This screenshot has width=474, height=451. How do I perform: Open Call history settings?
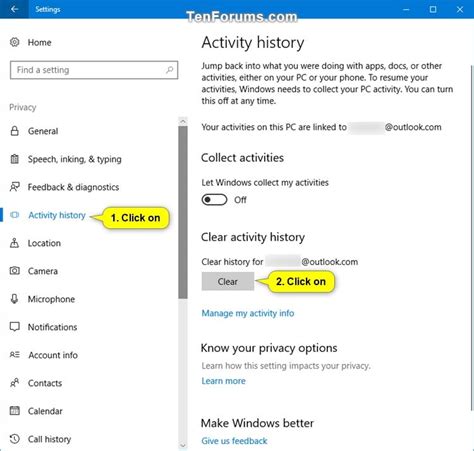(x=49, y=439)
